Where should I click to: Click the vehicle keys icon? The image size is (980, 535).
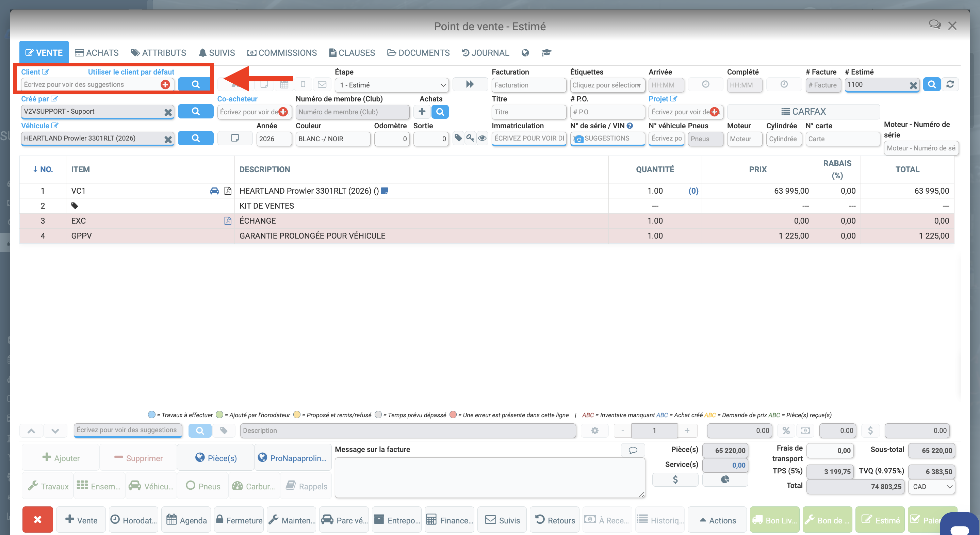pos(470,138)
